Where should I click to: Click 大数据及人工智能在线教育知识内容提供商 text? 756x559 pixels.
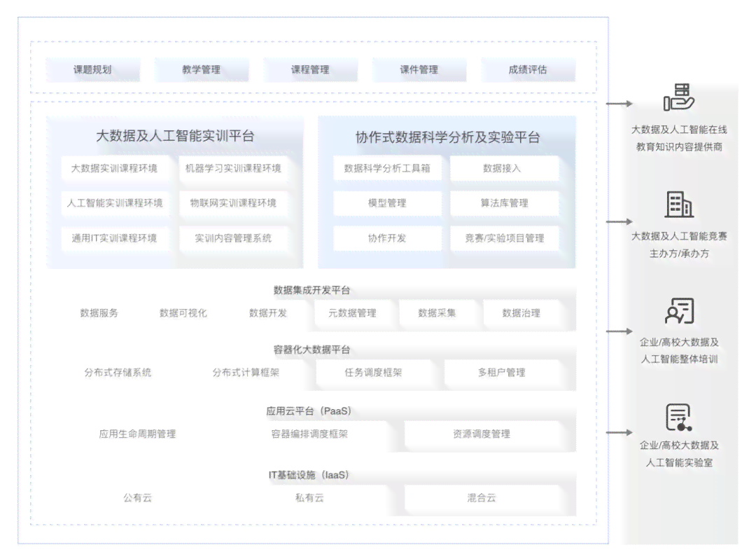[x=679, y=139]
